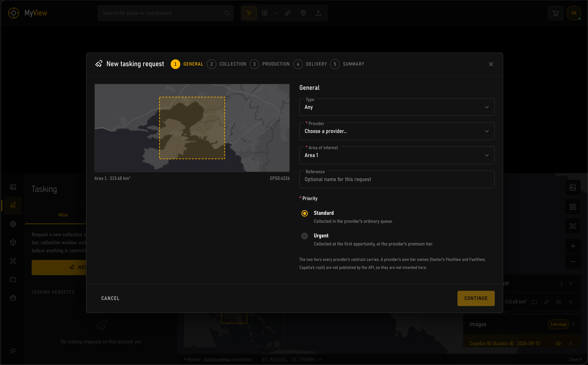This screenshot has height=365, width=588.
Task: Toggle visibility of Capella-18 image
Action: 558,344
